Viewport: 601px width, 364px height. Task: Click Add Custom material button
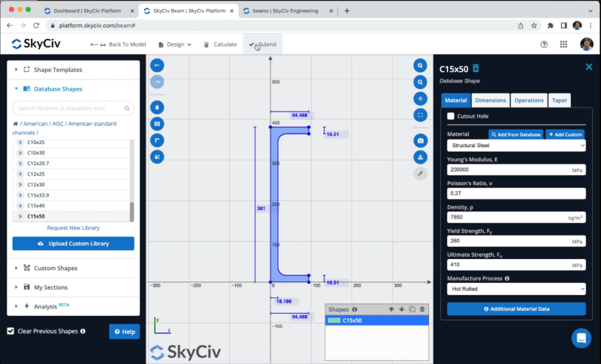click(566, 134)
